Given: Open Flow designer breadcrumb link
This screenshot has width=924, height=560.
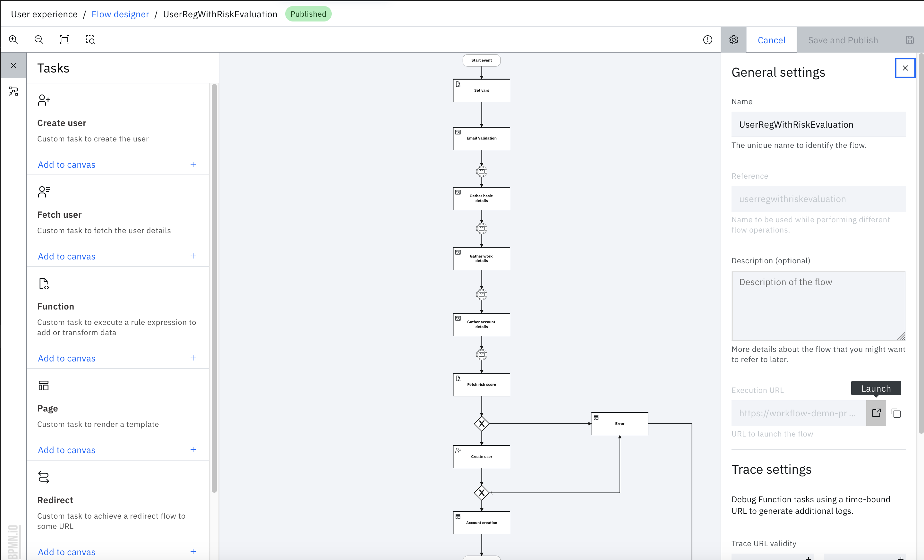Looking at the screenshot, I should (120, 14).
